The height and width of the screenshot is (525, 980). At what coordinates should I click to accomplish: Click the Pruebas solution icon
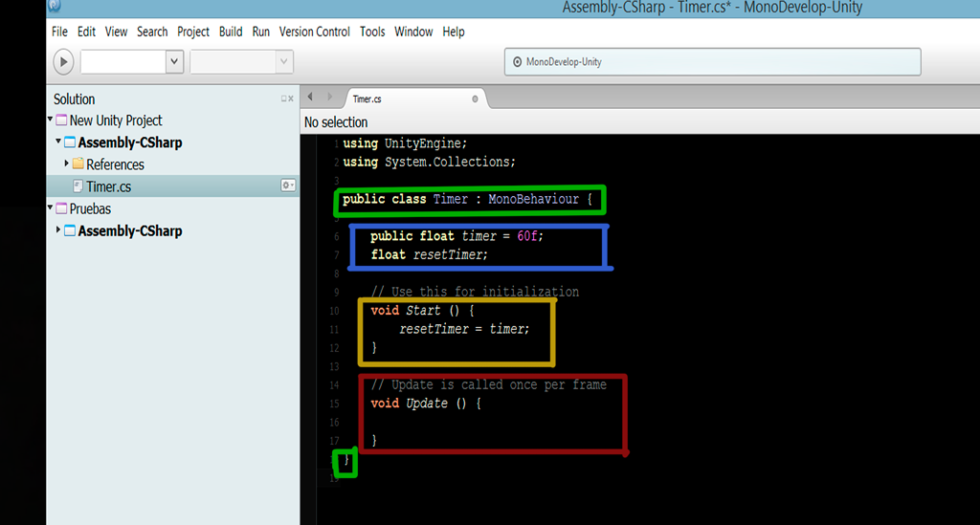[x=61, y=208]
